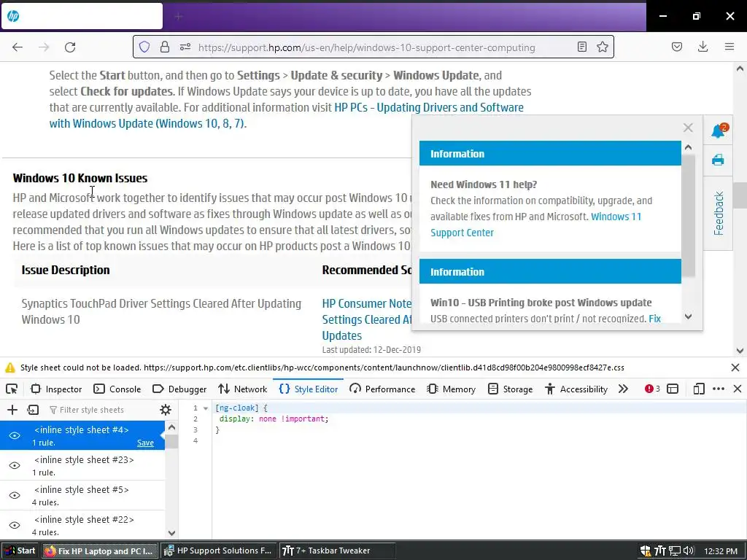Open the Downloads arrow icon

(703, 47)
